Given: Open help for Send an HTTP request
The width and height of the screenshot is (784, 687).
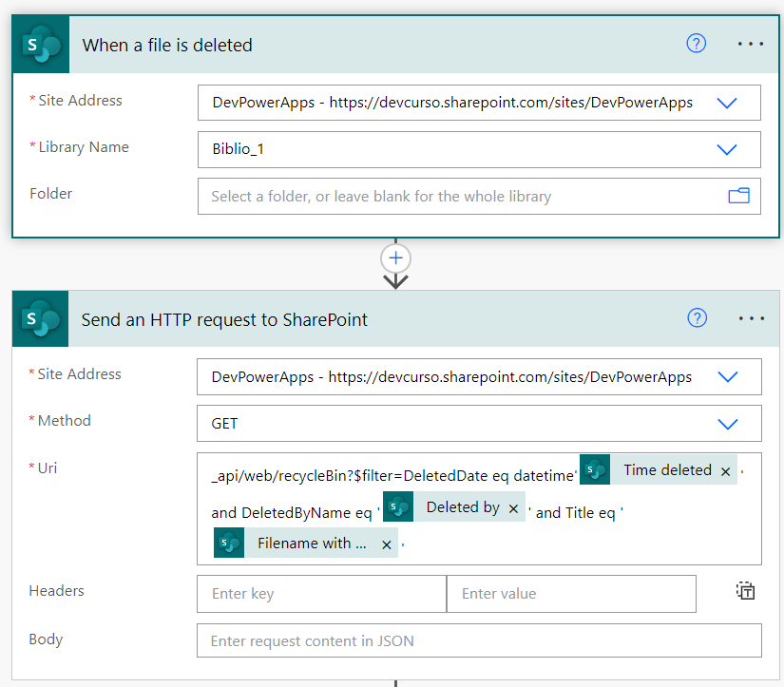Looking at the screenshot, I should pos(697,317).
